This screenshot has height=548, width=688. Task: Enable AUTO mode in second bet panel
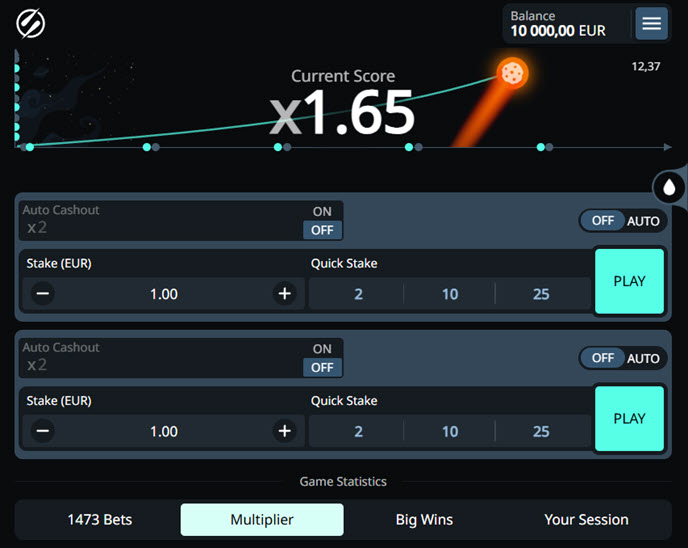[x=622, y=358]
